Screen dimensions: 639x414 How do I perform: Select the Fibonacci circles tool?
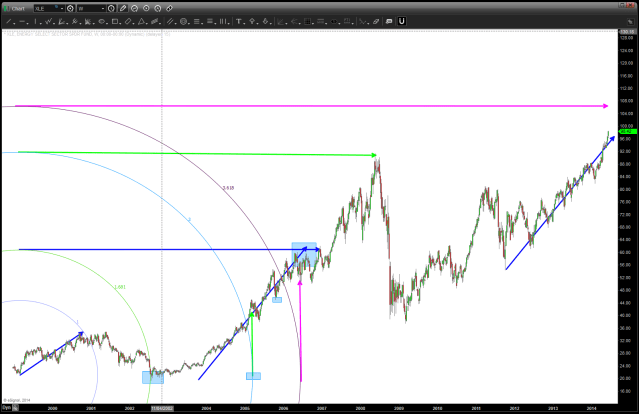183,21
